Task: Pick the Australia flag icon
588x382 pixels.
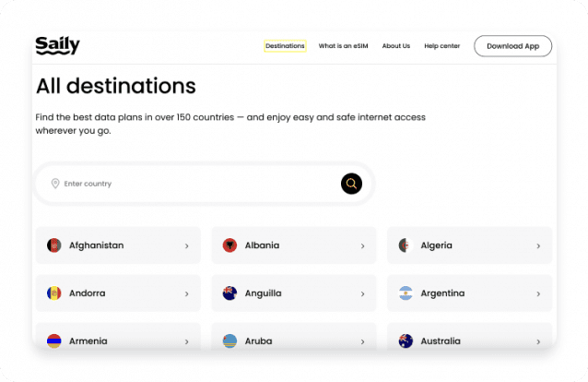Action: pos(405,340)
